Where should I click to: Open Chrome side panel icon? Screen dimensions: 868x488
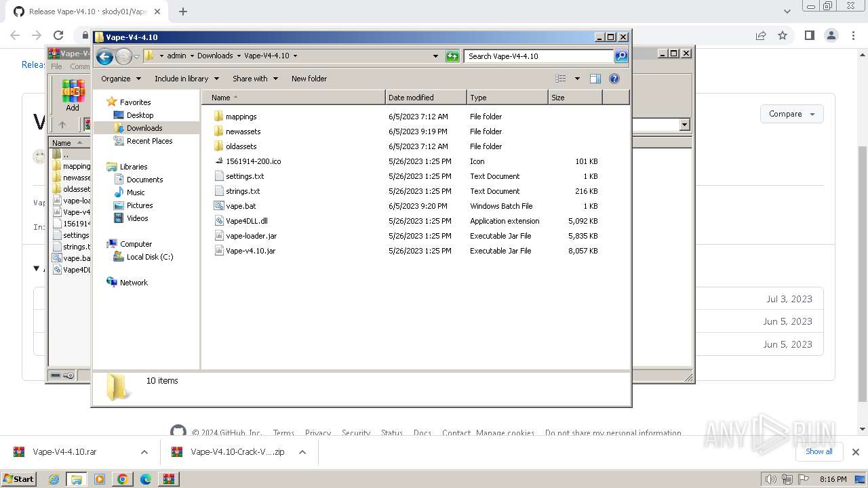coord(809,35)
